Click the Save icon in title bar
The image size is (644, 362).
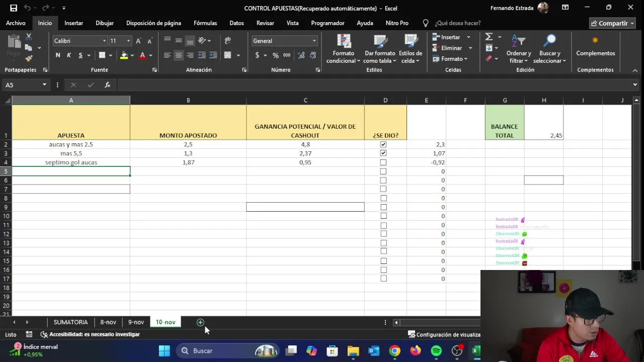point(14,8)
